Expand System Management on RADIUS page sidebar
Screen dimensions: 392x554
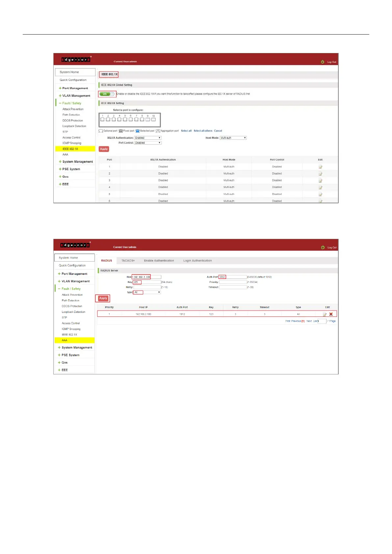click(x=77, y=347)
